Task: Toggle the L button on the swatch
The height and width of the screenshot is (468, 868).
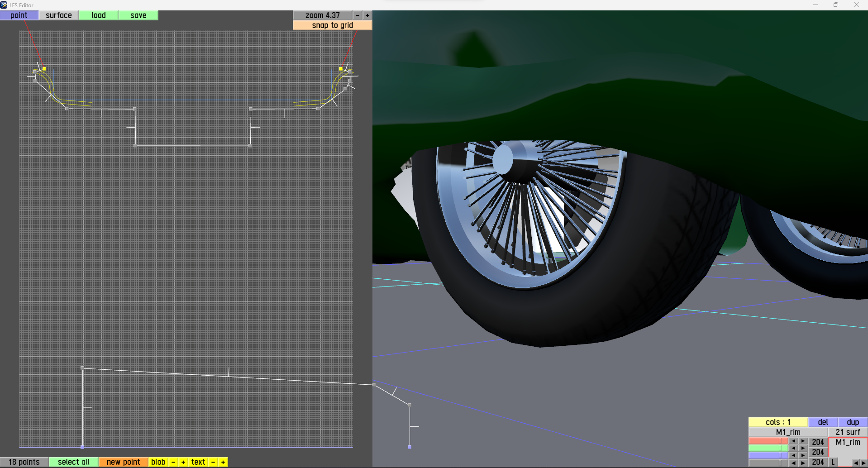Action: 833,462
